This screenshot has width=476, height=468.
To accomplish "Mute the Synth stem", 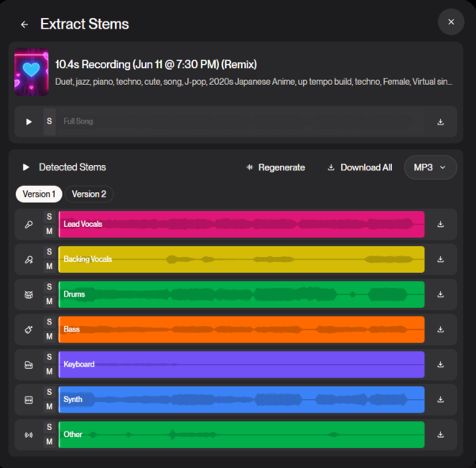I will tap(49, 407).
